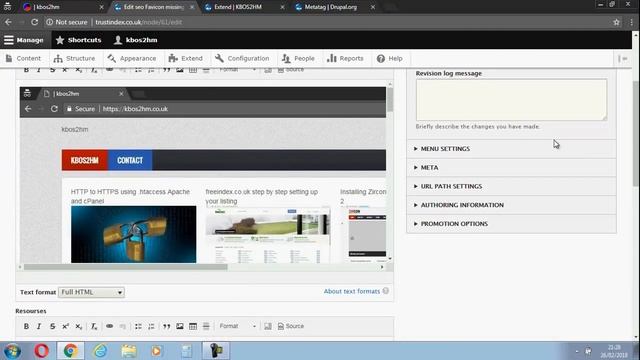
Task: Open media player from taskbar
Action: click(x=157, y=351)
